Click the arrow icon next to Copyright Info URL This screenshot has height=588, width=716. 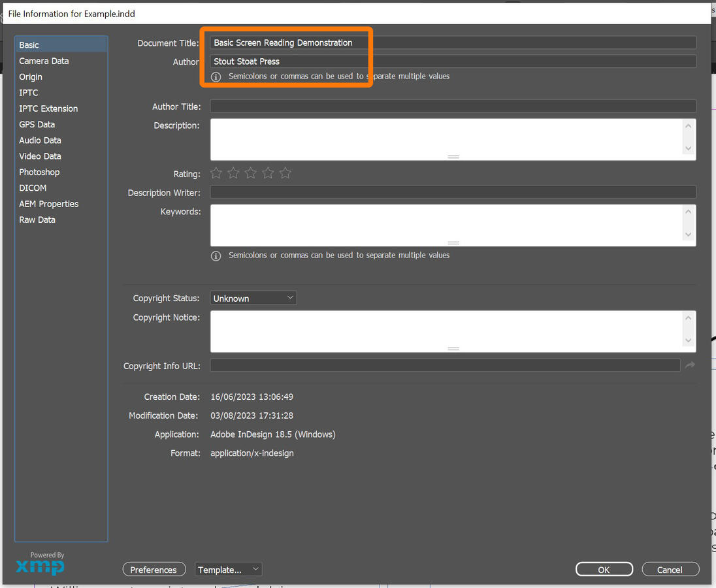pos(690,365)
